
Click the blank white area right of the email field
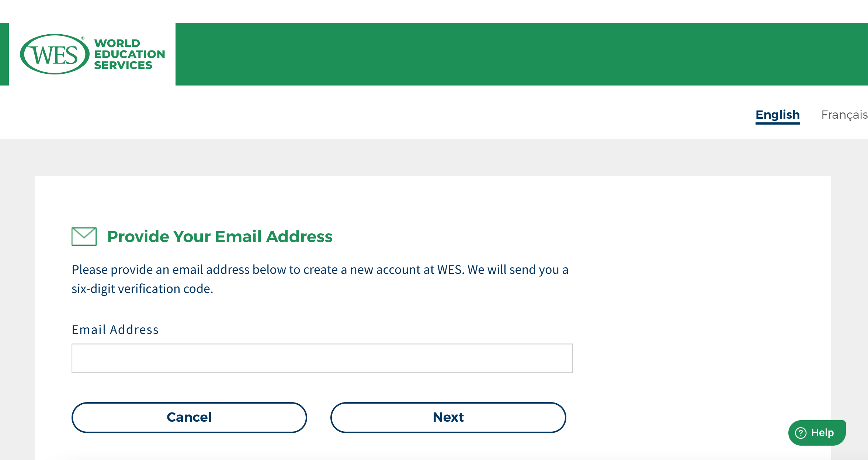coord(701,358)
